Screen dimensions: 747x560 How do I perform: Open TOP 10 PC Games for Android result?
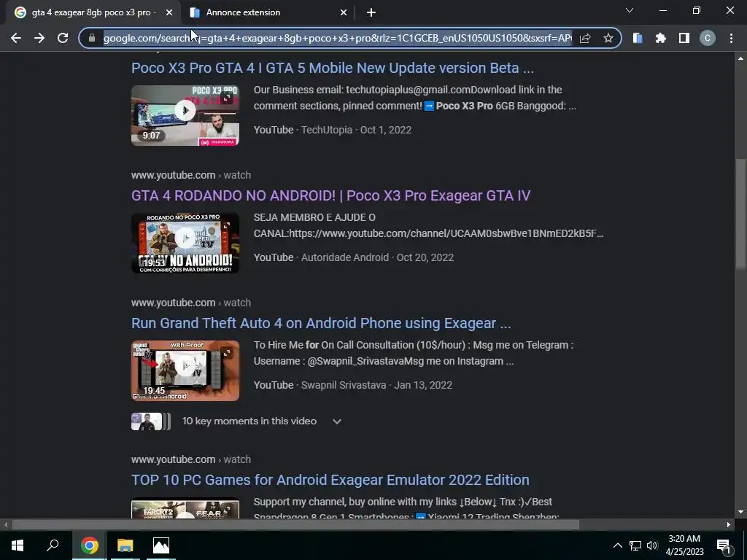click(x=330, y=480)
